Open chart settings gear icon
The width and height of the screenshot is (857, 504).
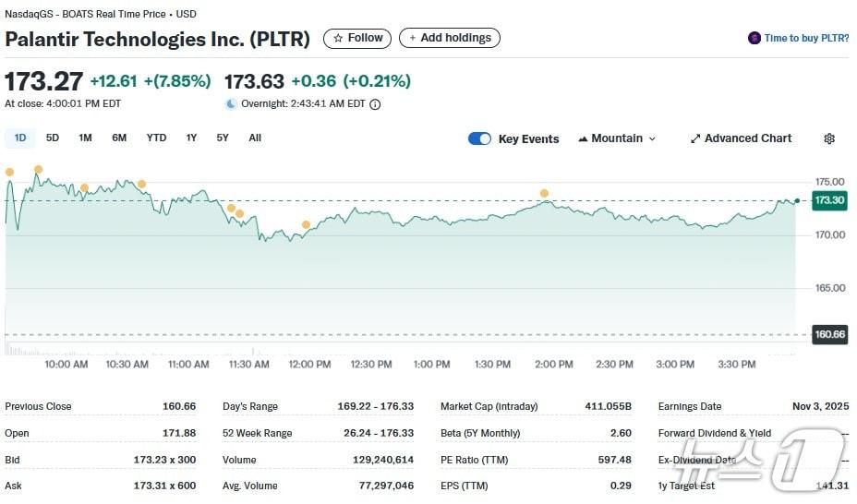click(829, 138)
